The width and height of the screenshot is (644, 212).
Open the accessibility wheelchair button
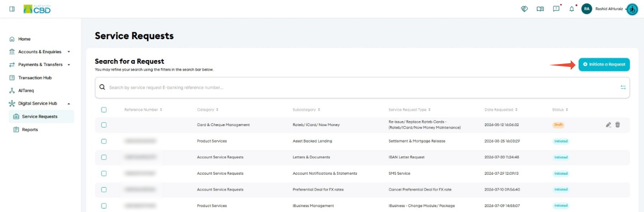coord(632,9)
